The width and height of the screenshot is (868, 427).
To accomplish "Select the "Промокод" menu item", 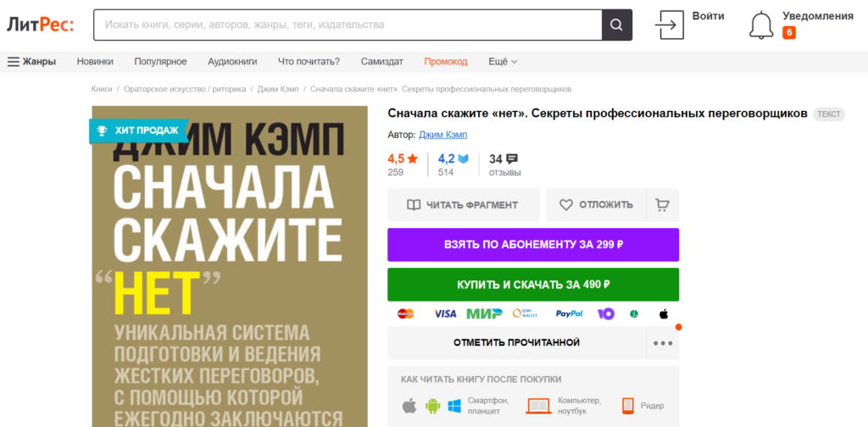I will (446, 62).
